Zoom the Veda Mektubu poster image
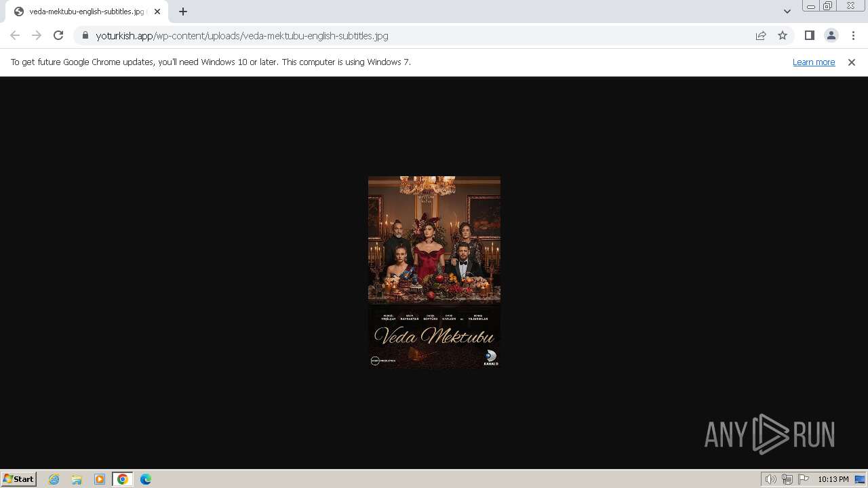 click(434, 272)
